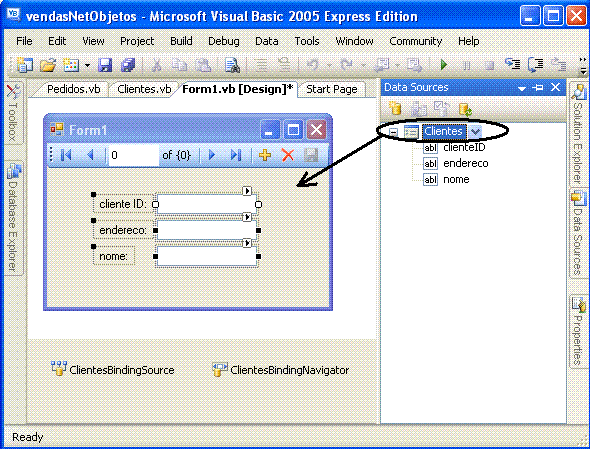Click Stop Debugging icon
590x449 pixels.
pyautogui.click(x=489, y=66)
